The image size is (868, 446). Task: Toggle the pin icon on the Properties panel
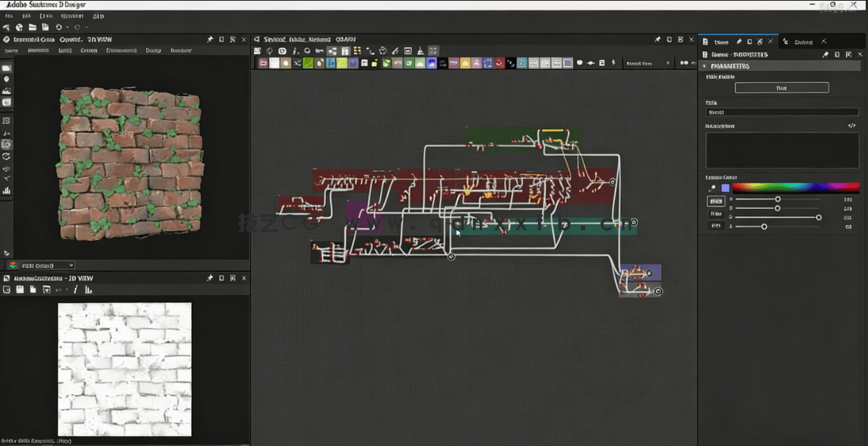(826, 55)
